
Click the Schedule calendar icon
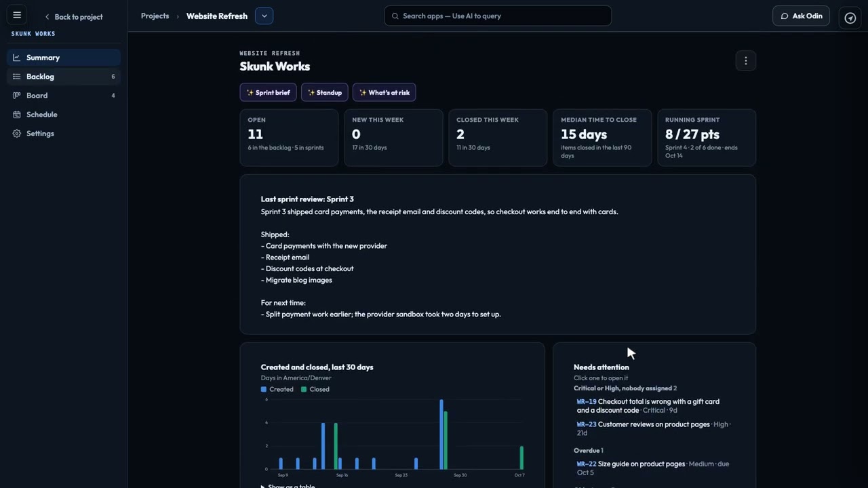(17, 115)
